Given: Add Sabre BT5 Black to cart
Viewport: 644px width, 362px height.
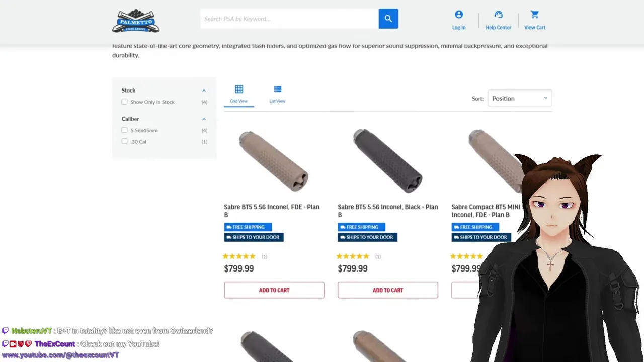Looking at the screenshot, I should (x=388, y=290).
